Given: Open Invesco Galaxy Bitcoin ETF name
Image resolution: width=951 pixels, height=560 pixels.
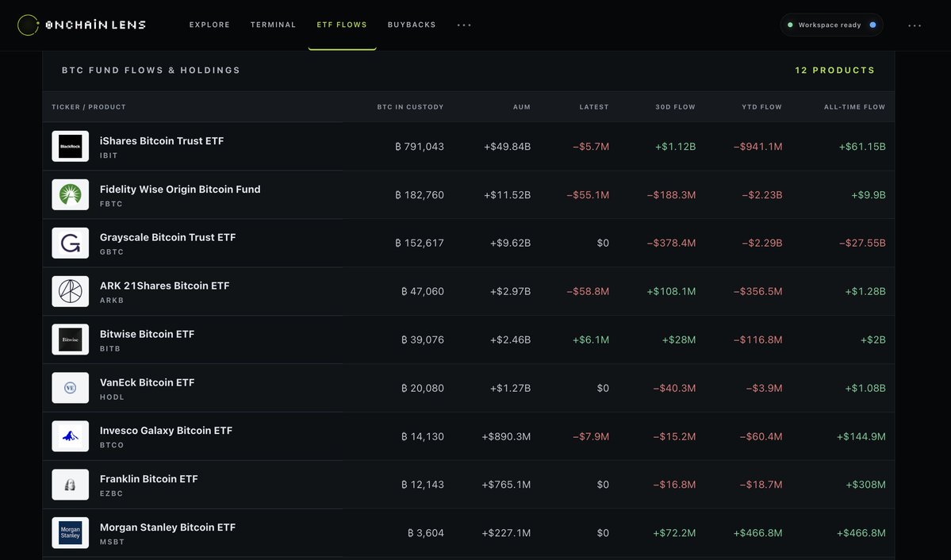Looking at the screenshot, I should pos(167,430).
